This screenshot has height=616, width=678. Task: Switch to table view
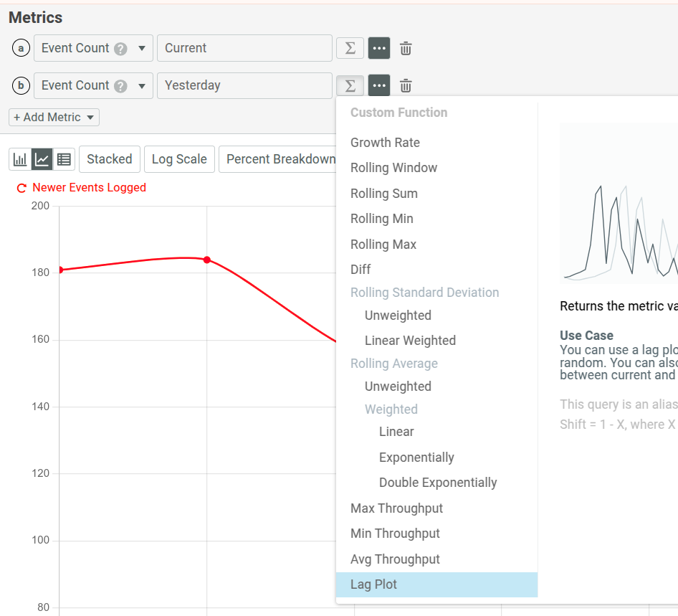point(64,159)
